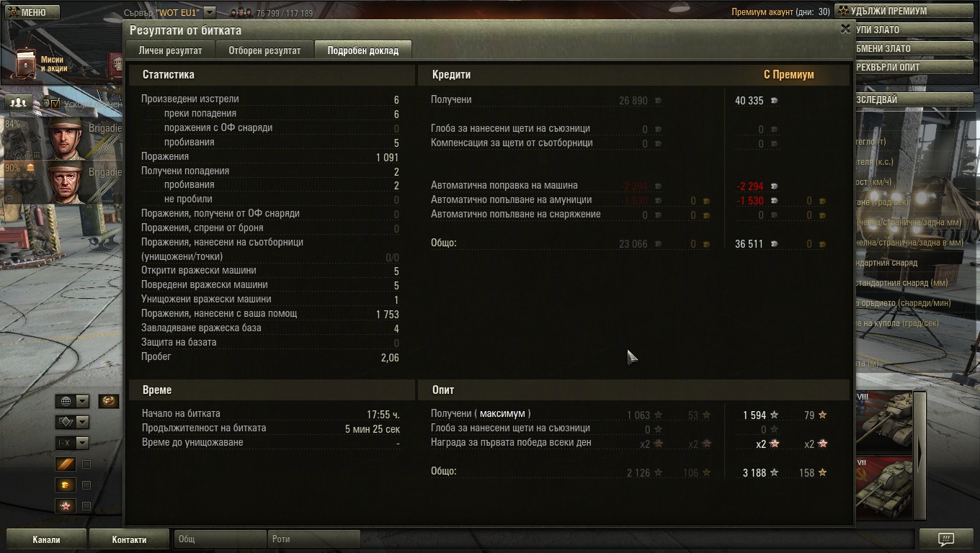Click the Общ chat input field

[220, 539]
